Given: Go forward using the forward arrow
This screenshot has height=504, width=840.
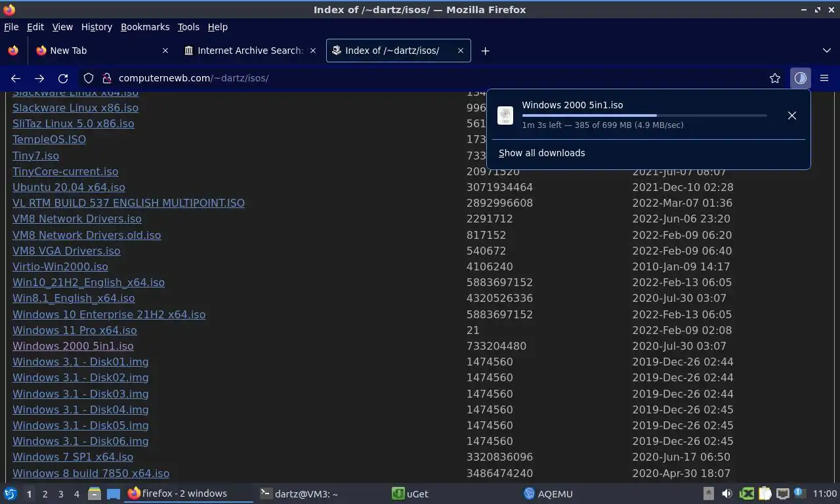Looking at the screenshot, I should (x=39, y=78).
